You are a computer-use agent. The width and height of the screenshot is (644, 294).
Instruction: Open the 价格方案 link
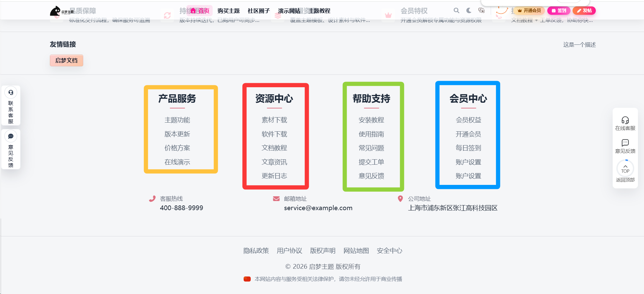177,148
